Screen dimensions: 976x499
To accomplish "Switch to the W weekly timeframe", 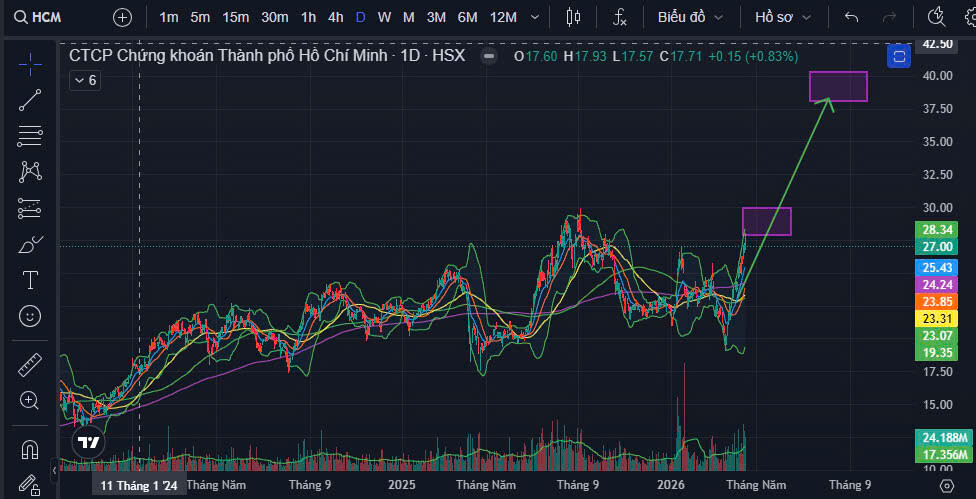I will tap(384, 17).
